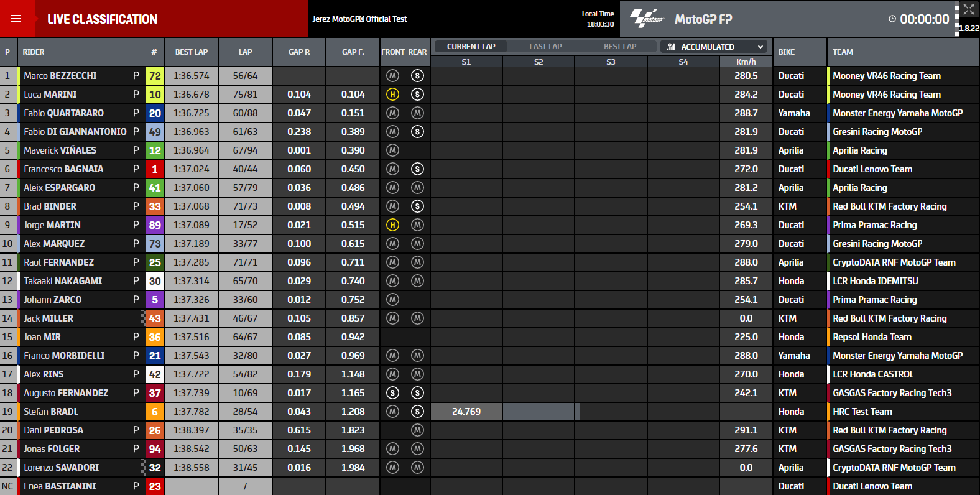
Task: Switch to BEST LAP tab
Action: point(620,47)
